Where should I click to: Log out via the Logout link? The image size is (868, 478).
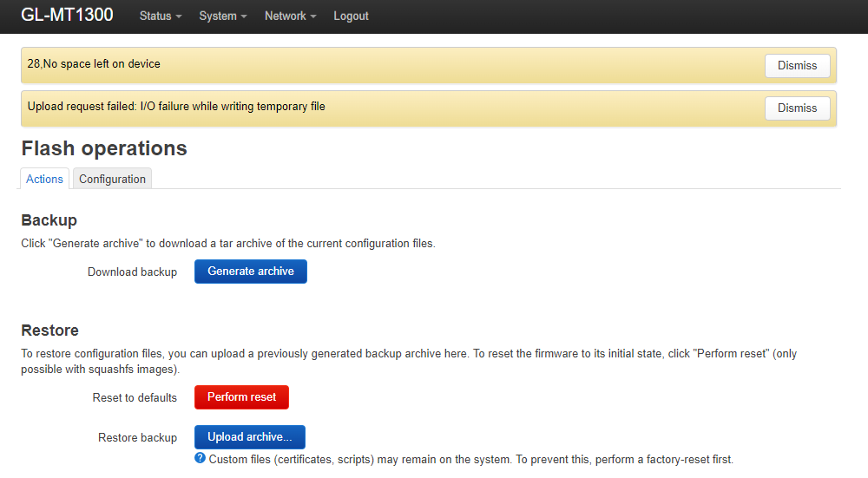point(351,16)
